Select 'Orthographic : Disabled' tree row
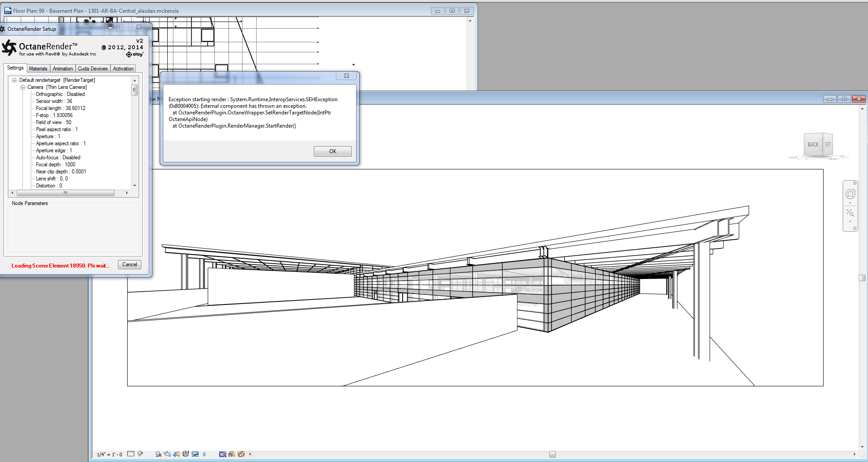This screenshot has height=462, width=868. coord(60,94)
